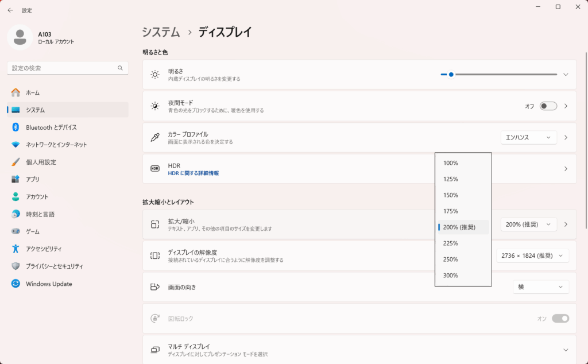Screen dimensions: 588x364
Task: Click the privacy shield icon
Action: pyautogui.click(x=16, y=266)
